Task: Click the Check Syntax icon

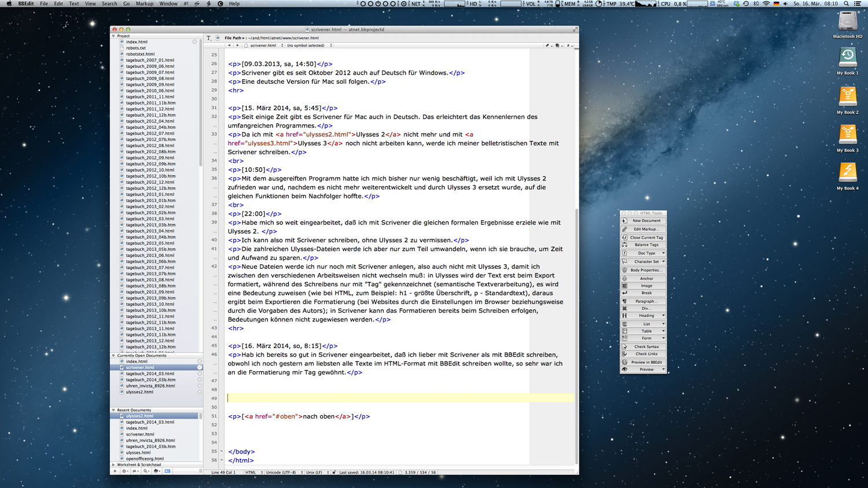Action: click(x=624, y=347)
